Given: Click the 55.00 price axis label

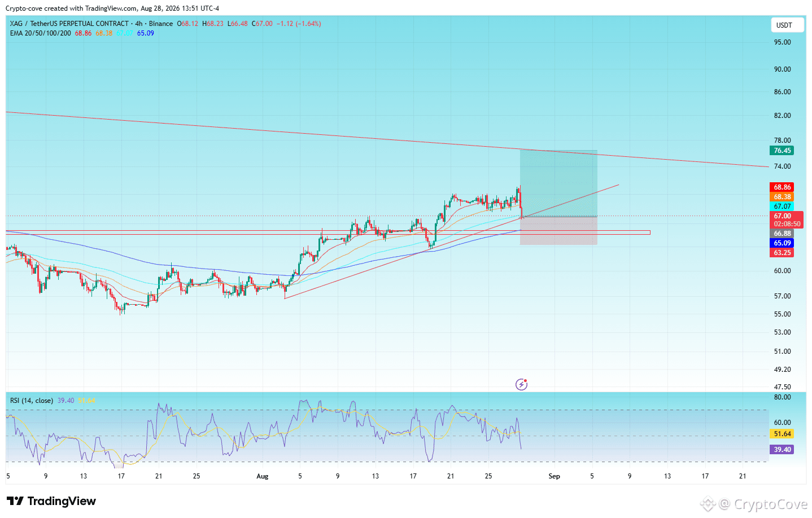Looking at the screenshot, I should pyautogui.click(x=782, y=314).
